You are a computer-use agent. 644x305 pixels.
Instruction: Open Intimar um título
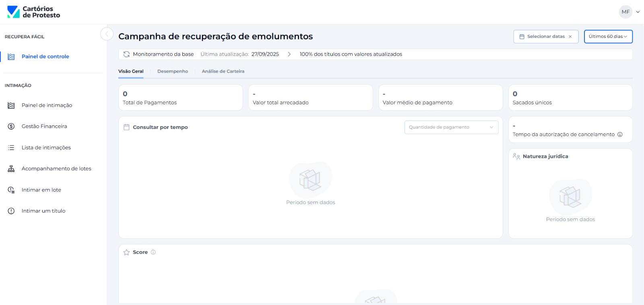tap(43, 211)
